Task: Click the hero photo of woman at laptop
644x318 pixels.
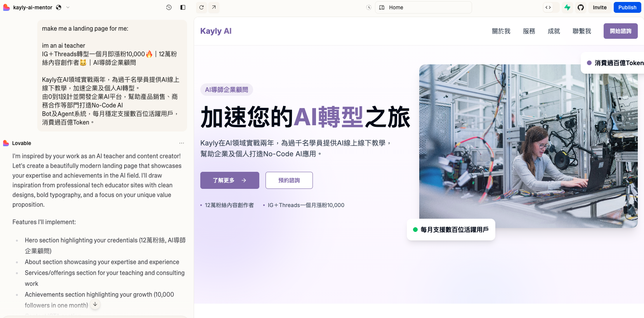Action: pos(528,146)
